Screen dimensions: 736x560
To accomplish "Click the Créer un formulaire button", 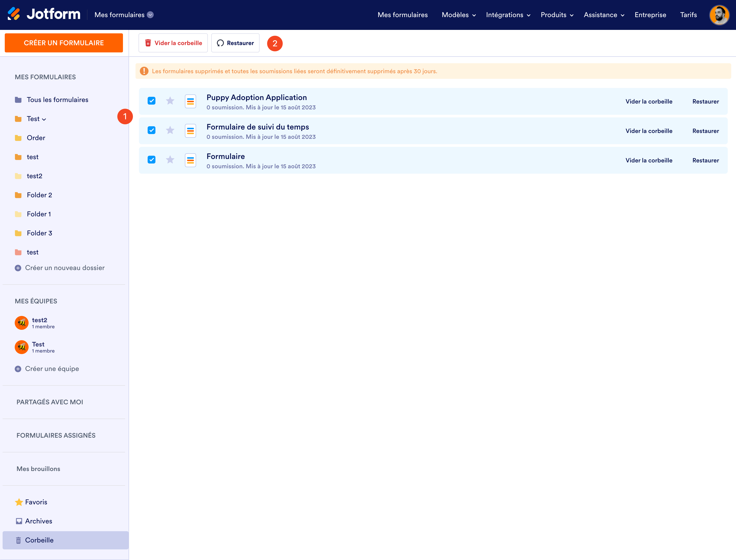I will point(64,43).
